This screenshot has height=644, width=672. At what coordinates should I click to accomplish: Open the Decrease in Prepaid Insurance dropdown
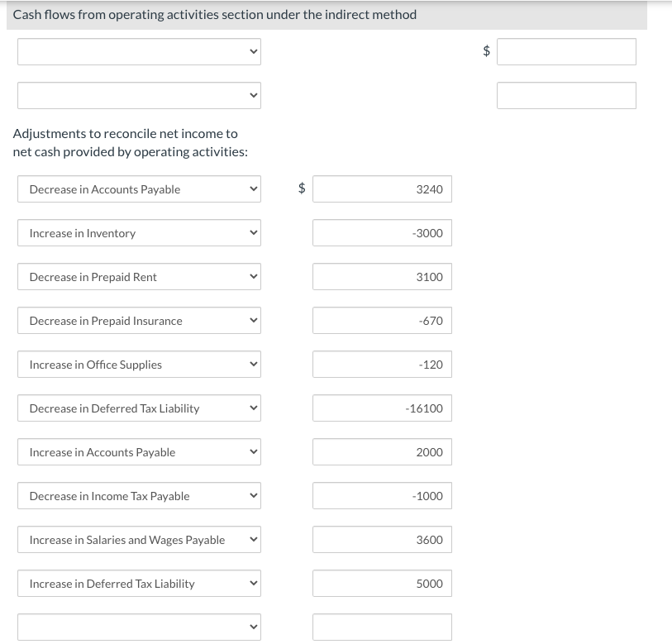click(139, 320)
